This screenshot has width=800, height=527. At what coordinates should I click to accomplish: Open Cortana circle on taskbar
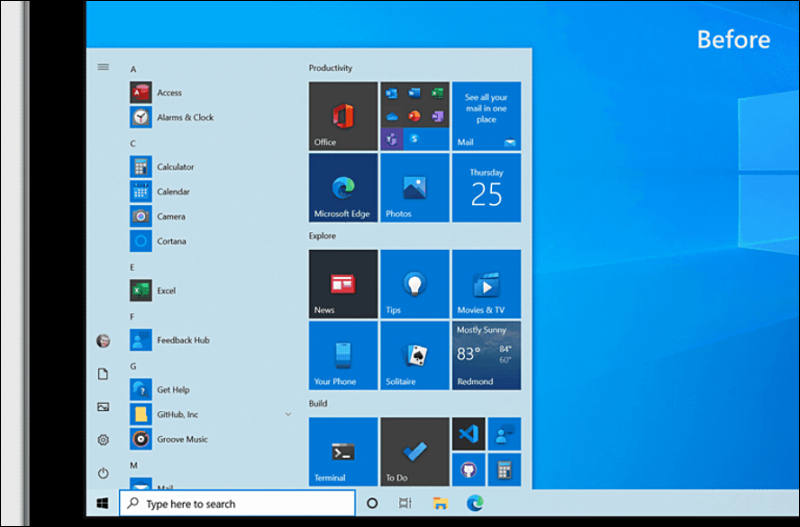(x=372, y=504)
